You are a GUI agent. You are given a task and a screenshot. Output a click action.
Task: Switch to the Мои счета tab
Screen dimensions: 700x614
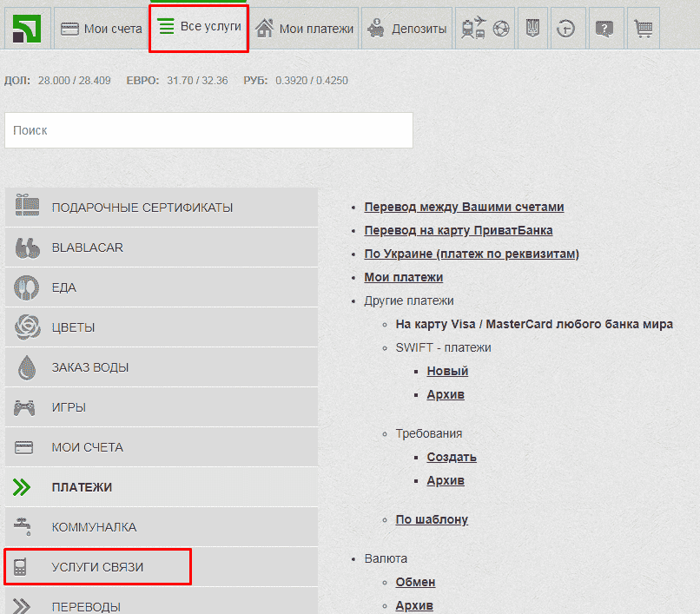pos(101,29)
